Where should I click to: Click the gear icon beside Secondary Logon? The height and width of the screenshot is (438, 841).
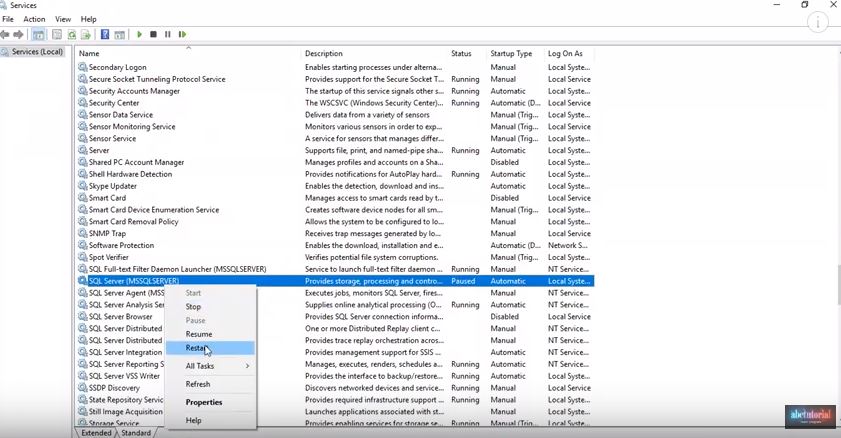(x=83, y=67)
